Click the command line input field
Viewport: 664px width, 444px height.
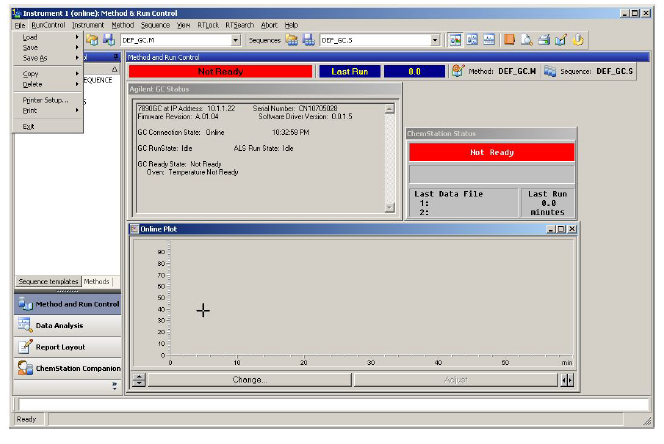click(x=334, y=405)
